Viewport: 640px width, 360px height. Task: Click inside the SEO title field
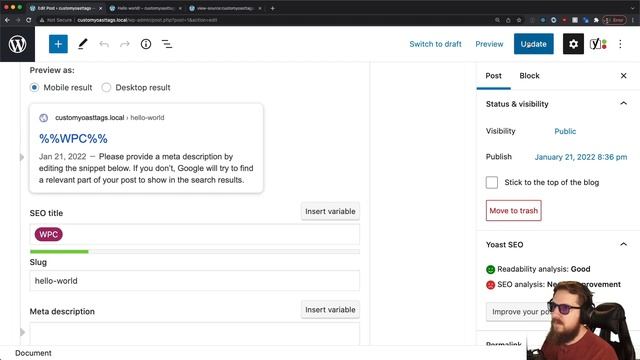[195, 235]
